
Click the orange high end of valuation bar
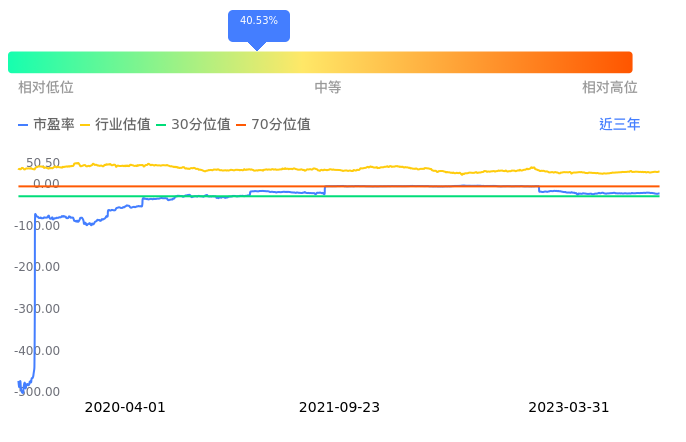pos(622,62)
